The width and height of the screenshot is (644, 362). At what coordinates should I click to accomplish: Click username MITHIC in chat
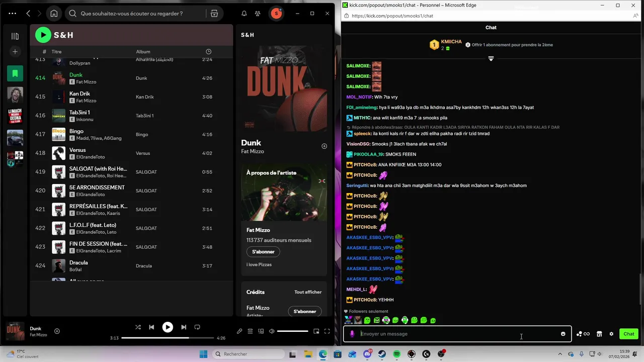pos(362,118)
